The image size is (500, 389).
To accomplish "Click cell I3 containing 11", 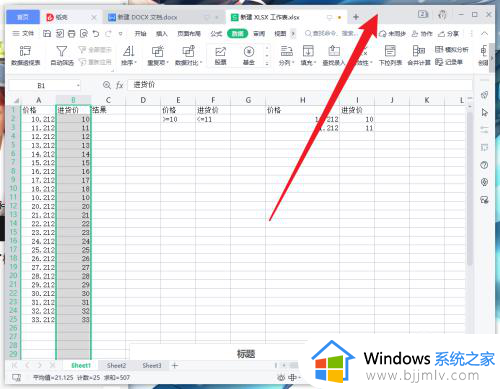I will [x=357, y=128].
